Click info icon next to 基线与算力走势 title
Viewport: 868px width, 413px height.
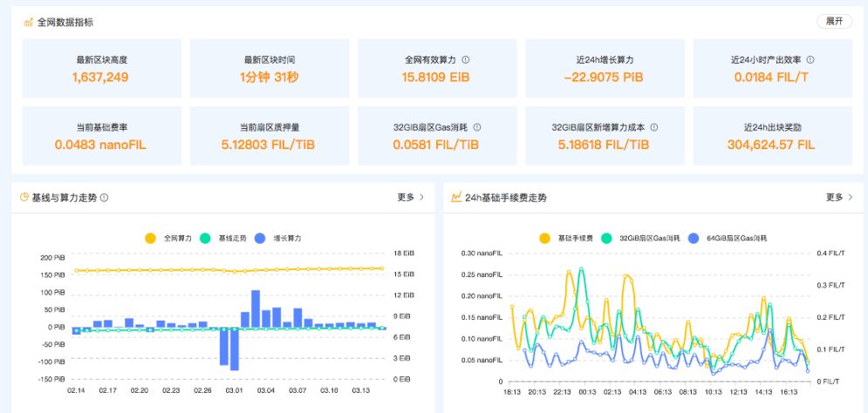[x=105, y=198]
